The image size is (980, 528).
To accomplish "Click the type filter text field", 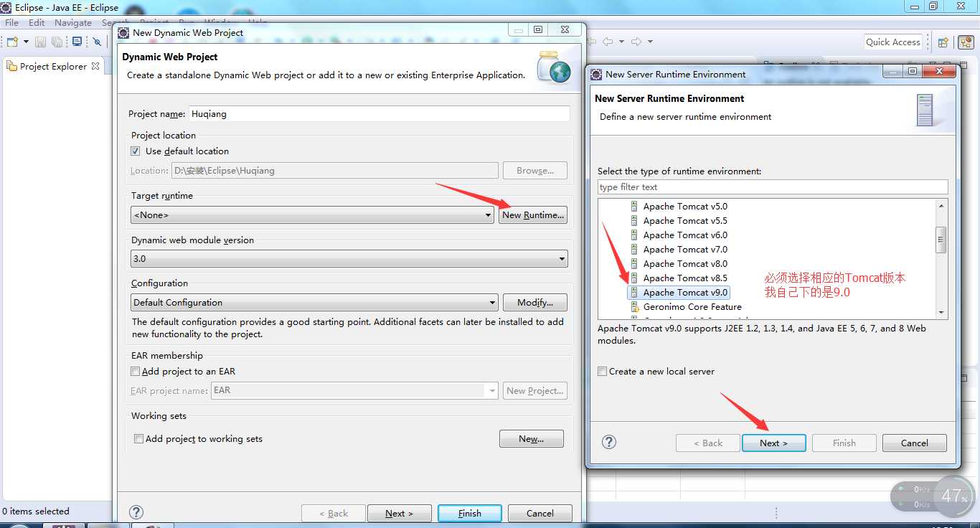I will tap(773, 187).
